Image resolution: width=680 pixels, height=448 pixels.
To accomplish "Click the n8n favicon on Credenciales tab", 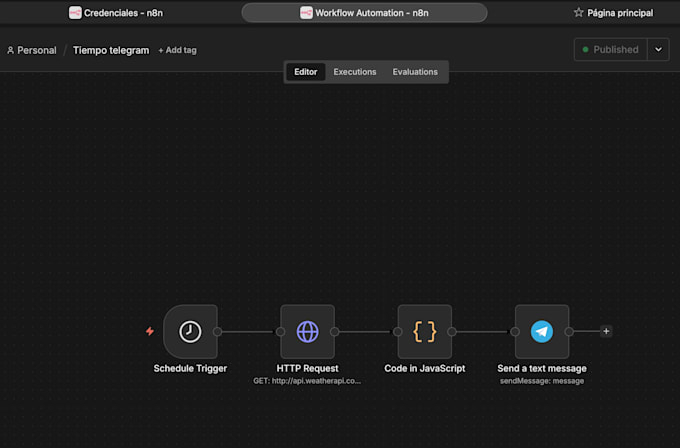I will coord(75,13).
